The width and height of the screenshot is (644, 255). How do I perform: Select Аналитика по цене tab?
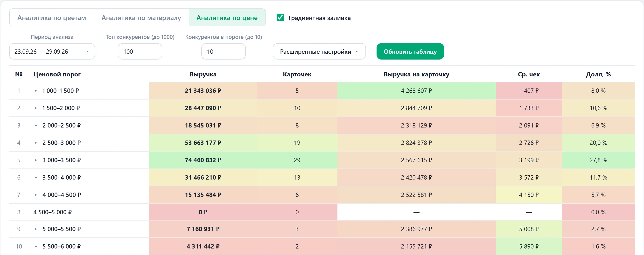tap(227, 18)
